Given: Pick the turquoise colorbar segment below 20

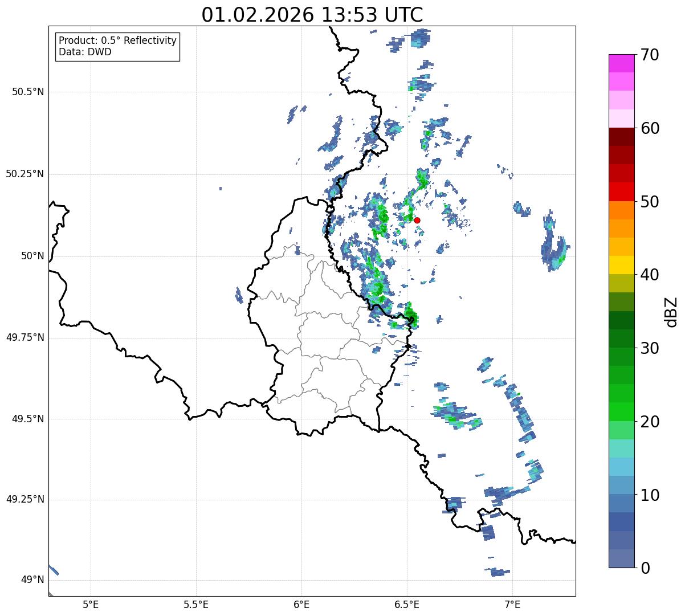Looking at the screenshot, I should (622, 448).
